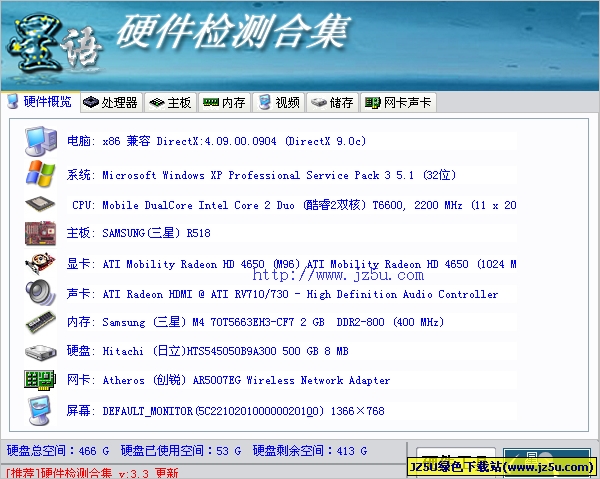Click the CPU chip icon in overview

click(40, 204)
